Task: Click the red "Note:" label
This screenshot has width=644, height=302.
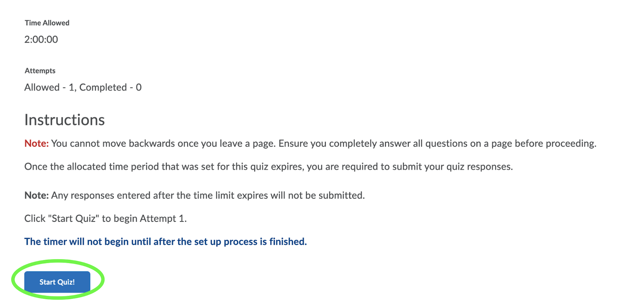Action: (37, 143)
